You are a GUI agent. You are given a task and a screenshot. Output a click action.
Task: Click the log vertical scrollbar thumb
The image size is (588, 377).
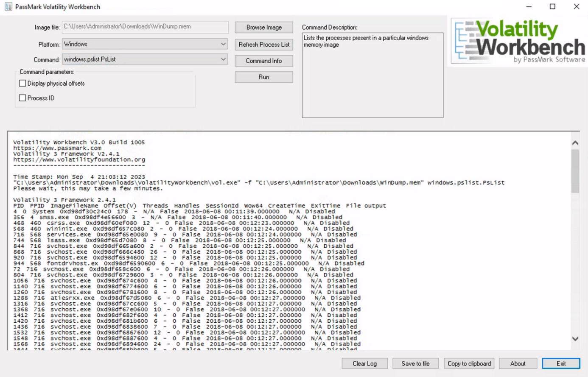tap(575, 171)
